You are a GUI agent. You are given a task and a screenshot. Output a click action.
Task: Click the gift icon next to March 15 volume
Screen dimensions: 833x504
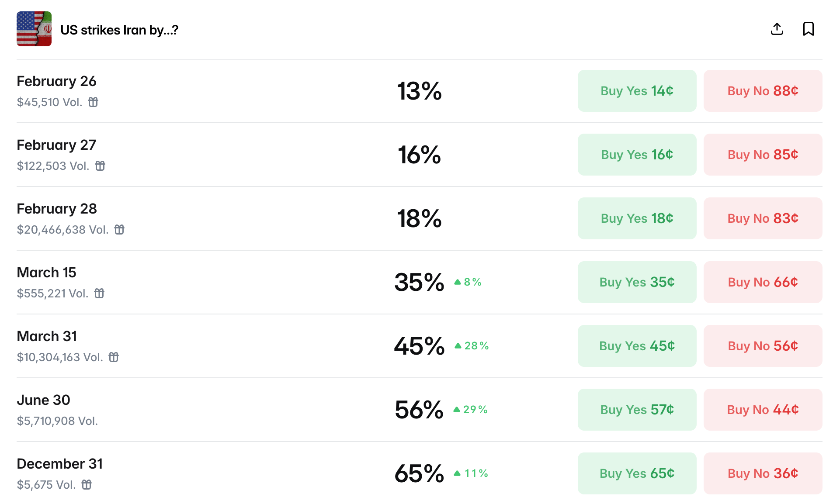point(99,293)
